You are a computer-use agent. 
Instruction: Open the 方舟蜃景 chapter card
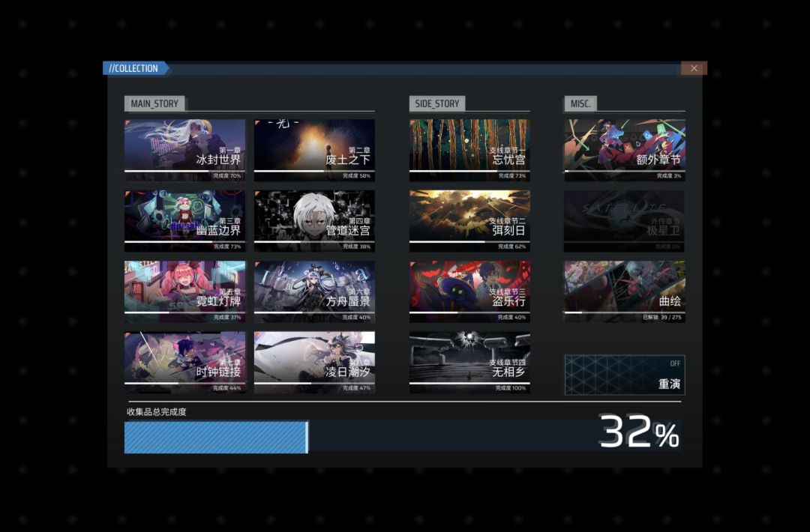click(314, 291)
